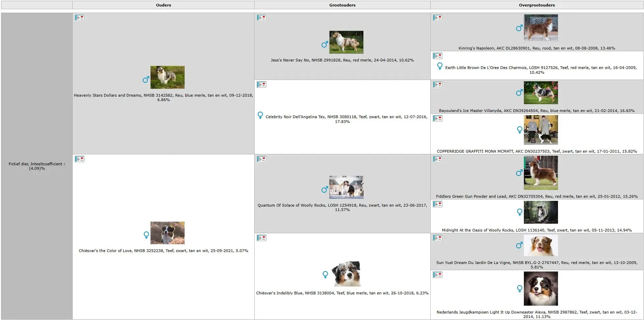Click info card icon for Earth Little Brown
Screen dimensions: 644x320
pos(438,56)
